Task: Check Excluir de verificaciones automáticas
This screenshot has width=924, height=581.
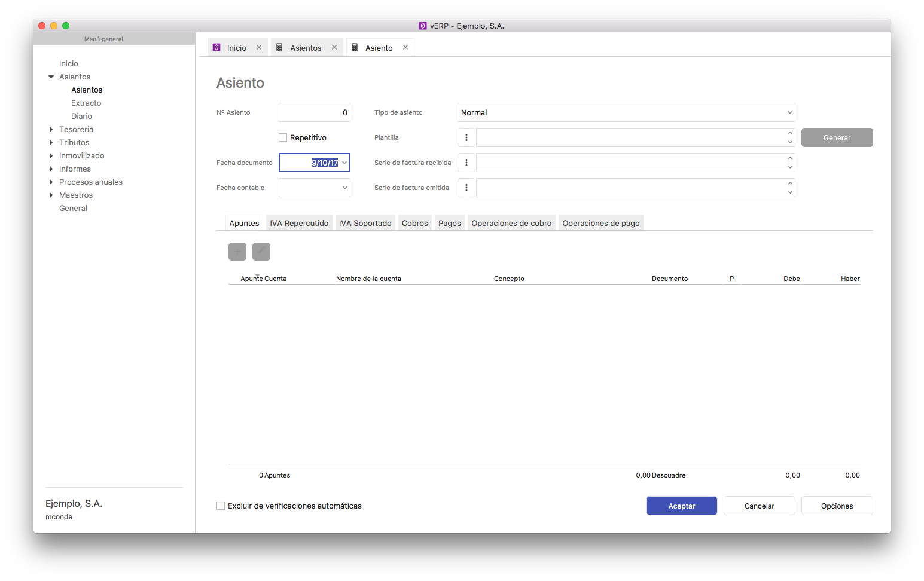Action: (x=221, y=506)
